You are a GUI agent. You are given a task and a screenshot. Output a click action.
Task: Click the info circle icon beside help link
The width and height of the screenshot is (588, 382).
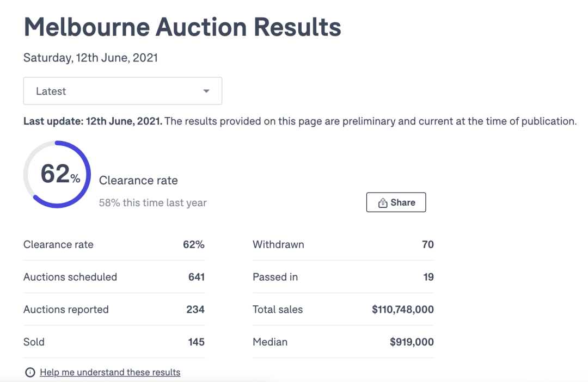pyautogui.click(x=30, y=372)
